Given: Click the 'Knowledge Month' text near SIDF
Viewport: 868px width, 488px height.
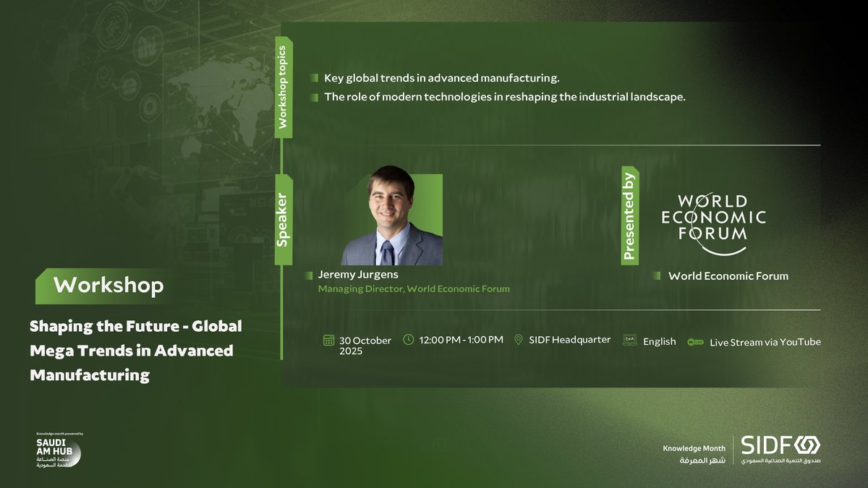Looking at the screenshot, I should [x=694, y=449].
